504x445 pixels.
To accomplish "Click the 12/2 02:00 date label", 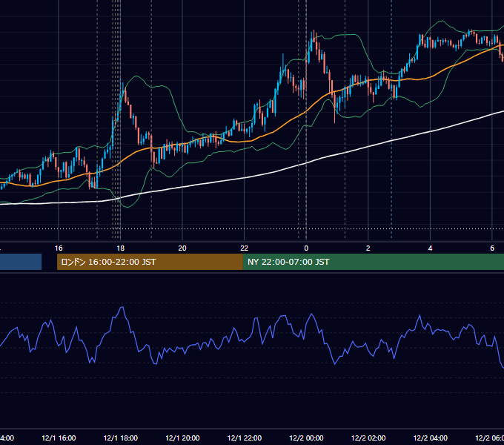I will pyautogui.click(x=368, y=438).
